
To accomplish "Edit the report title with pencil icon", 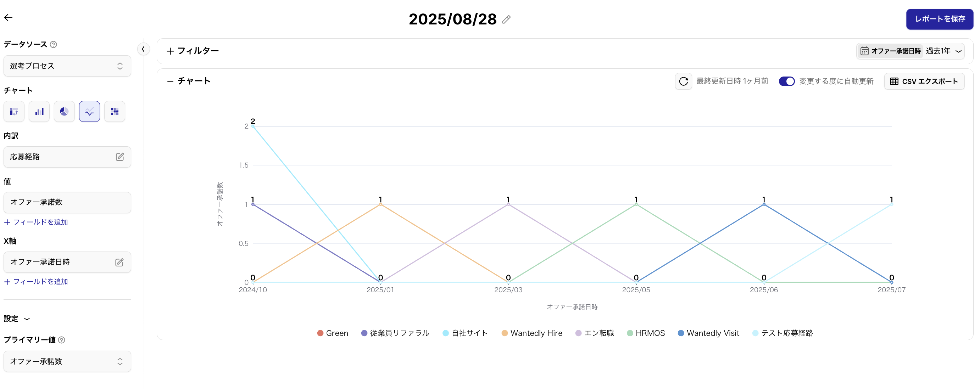I will coord(506,19).
